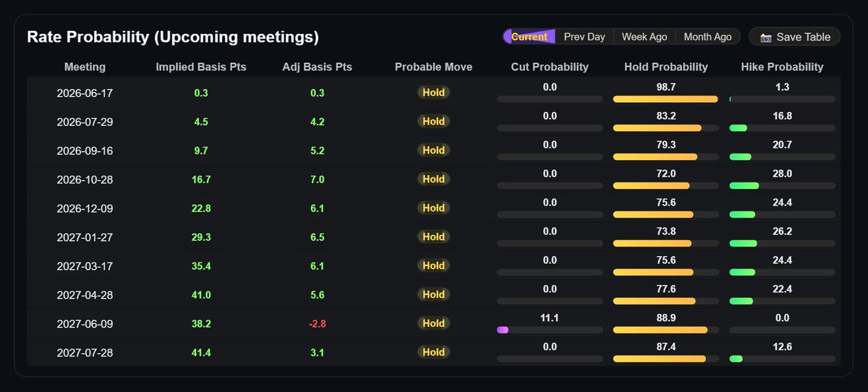This screenshot has width=868, height=392.
Task: Click the green 28.0 hike probability bar
Action: (744, 186)
